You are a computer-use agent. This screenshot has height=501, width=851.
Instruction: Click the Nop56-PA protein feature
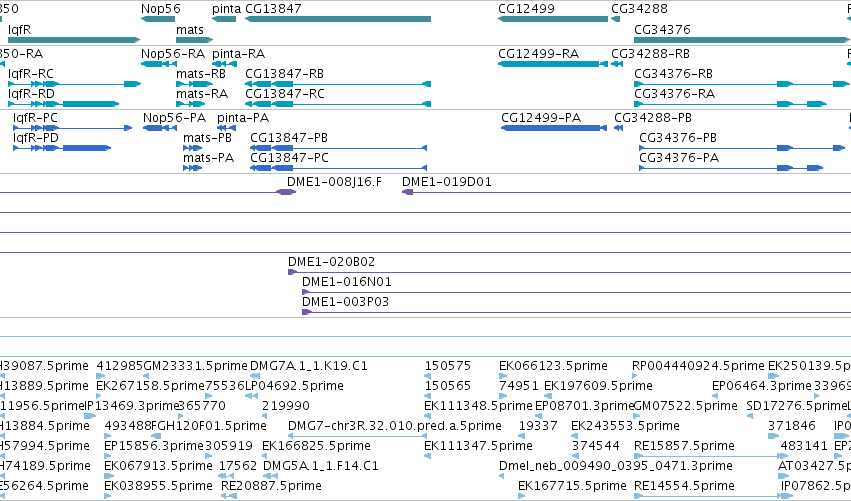pos(160,128)
